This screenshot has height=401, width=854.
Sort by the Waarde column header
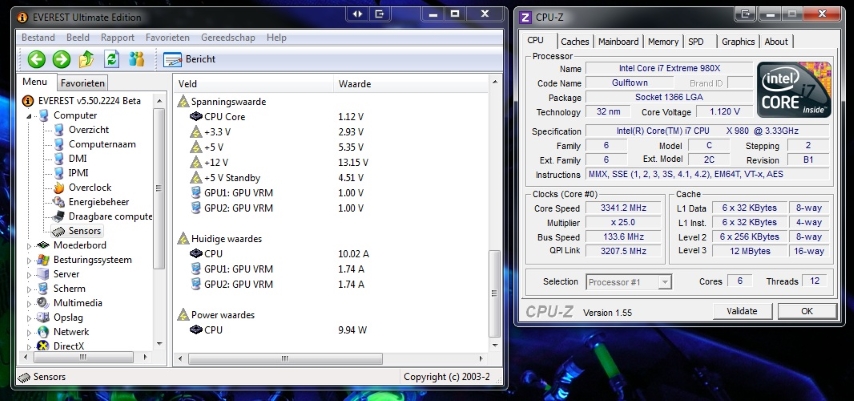click(x=411, y=84)
